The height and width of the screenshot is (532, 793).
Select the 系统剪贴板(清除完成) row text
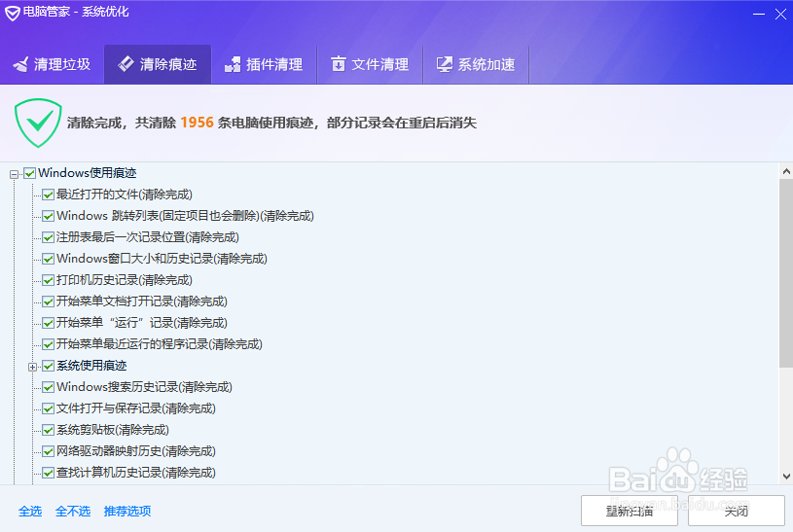pos(113,430)
